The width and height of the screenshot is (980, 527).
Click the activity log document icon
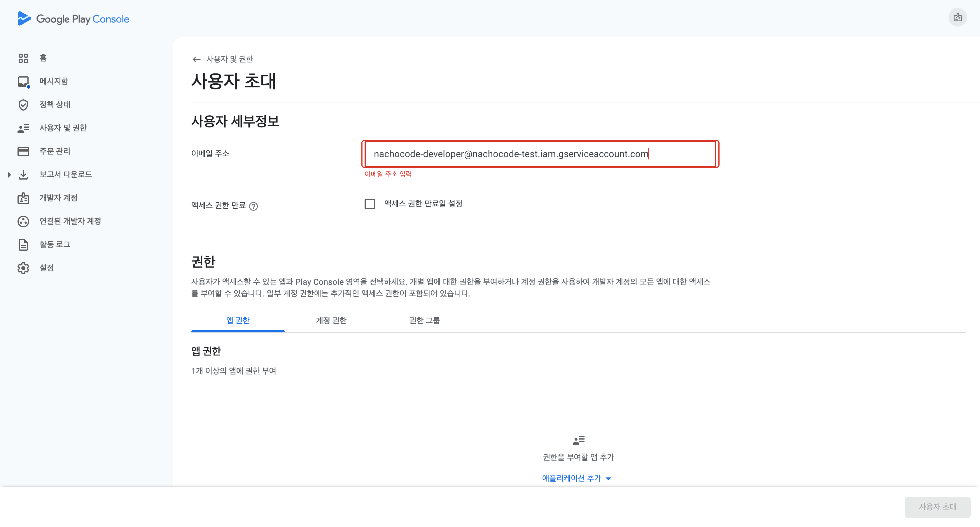[x=23, y=245]
